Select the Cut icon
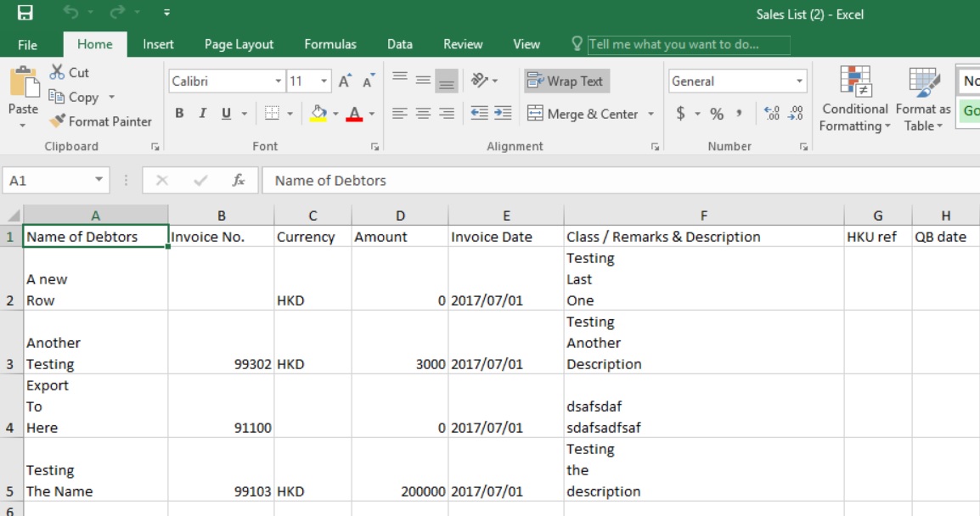 [x=67, y=73]
